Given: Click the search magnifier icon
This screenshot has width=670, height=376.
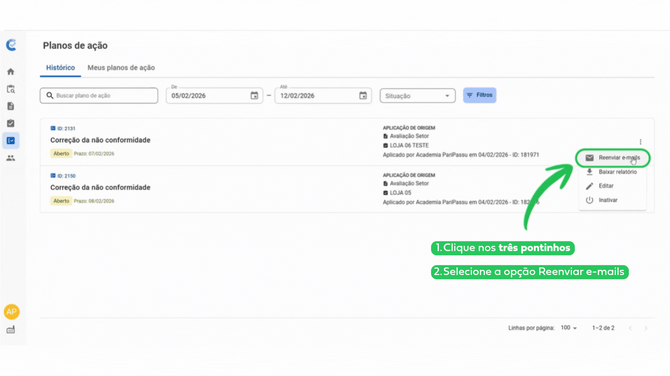Looking at the screenshot, I should tap(50, 95).
